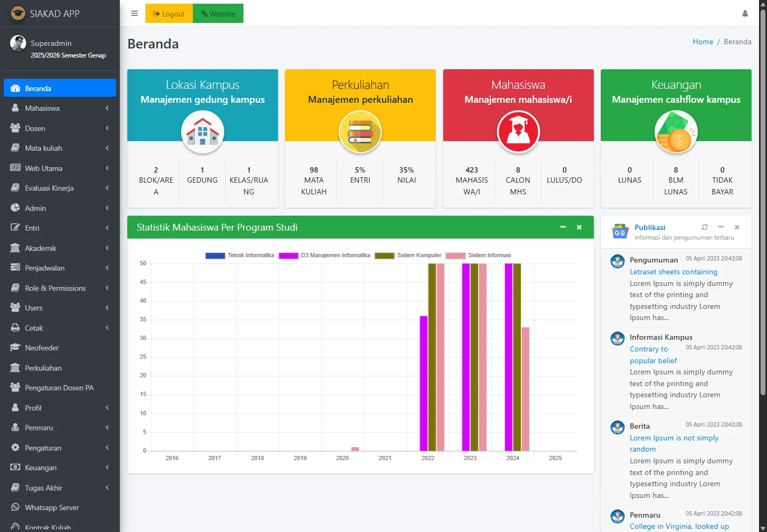The width and height of the screenshot is (767, 532).
Task: Toggle D3 Manajemen Informatika legend item
Action: 324,256
